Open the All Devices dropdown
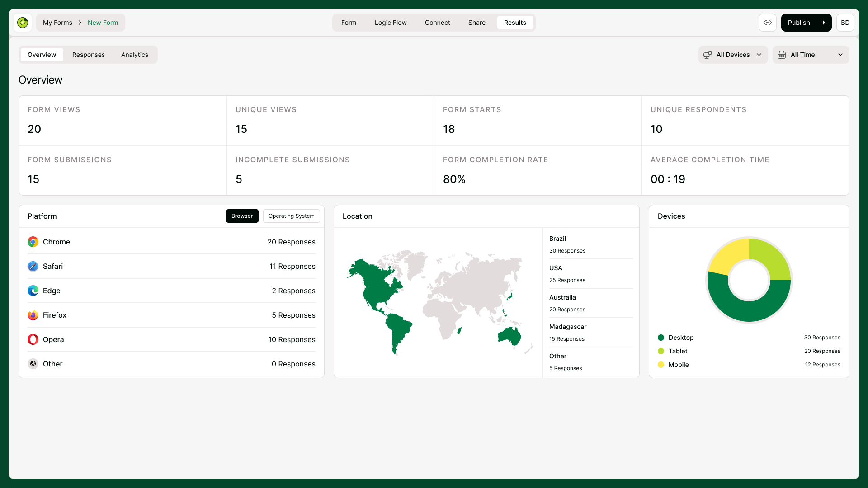868x488 pixels. 733,55
